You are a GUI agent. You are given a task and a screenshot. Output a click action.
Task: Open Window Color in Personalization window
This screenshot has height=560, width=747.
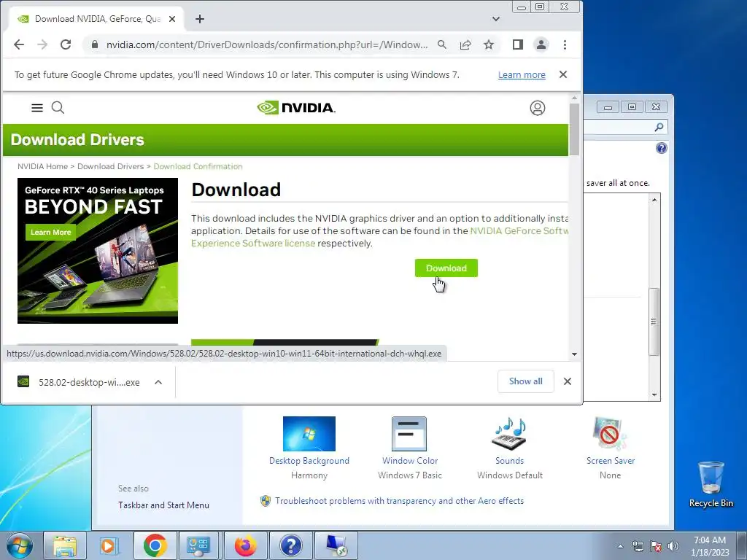[x=410, y=448]
